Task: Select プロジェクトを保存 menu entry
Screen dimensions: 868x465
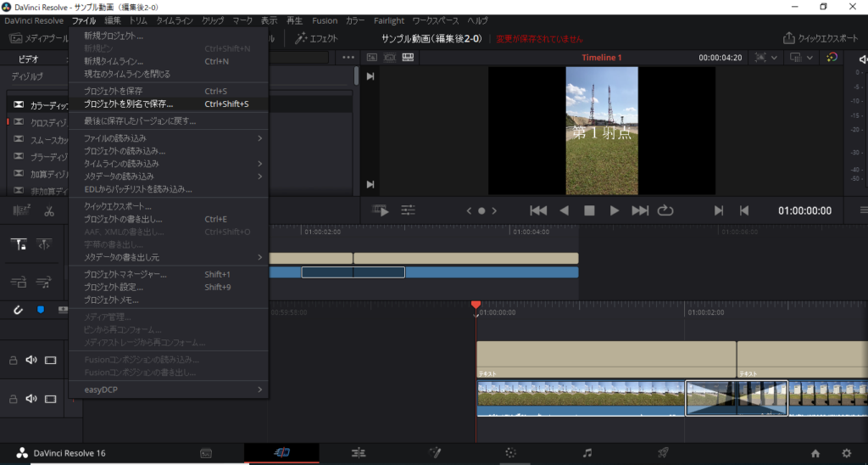Action: (x=169, y=91)
